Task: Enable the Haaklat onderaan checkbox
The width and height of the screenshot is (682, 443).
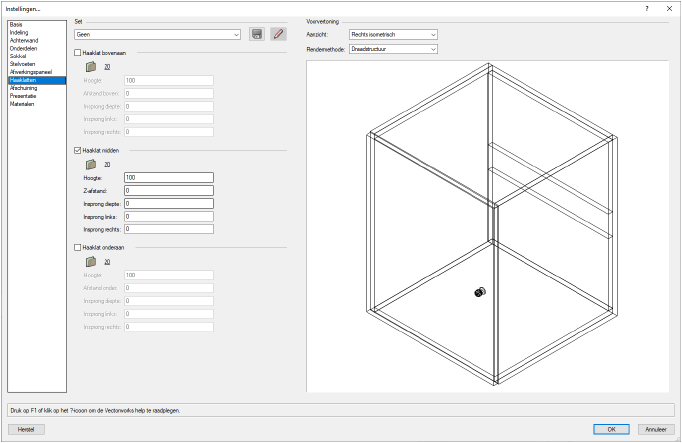Action: click(77, 247)
